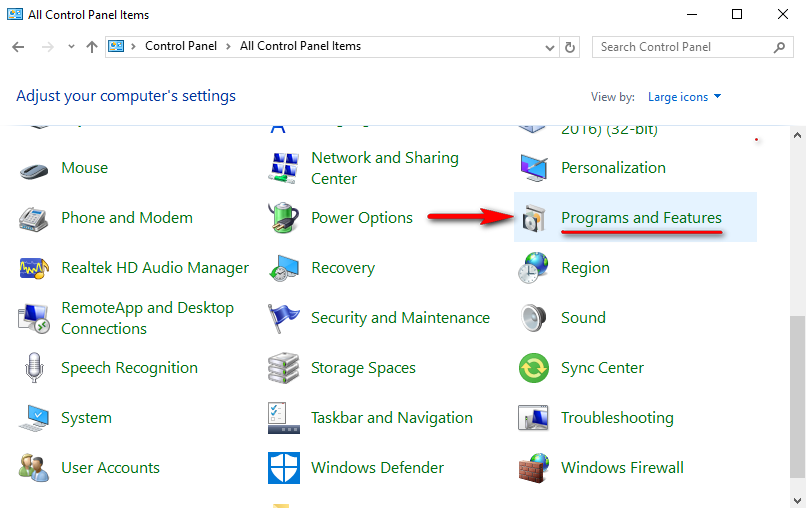Click the Refresh button in address bar
806x508 pixels.
(570, 47)
